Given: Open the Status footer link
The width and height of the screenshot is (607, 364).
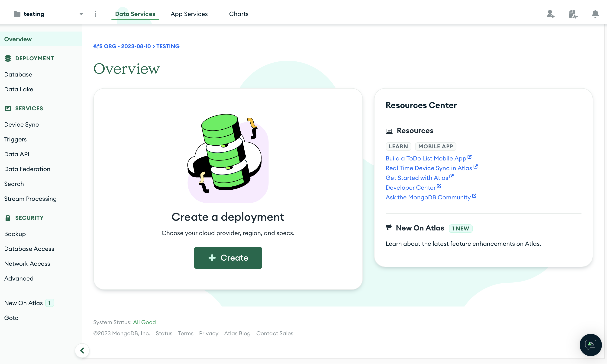Looking at the screenshot, I should coord(164,333).
